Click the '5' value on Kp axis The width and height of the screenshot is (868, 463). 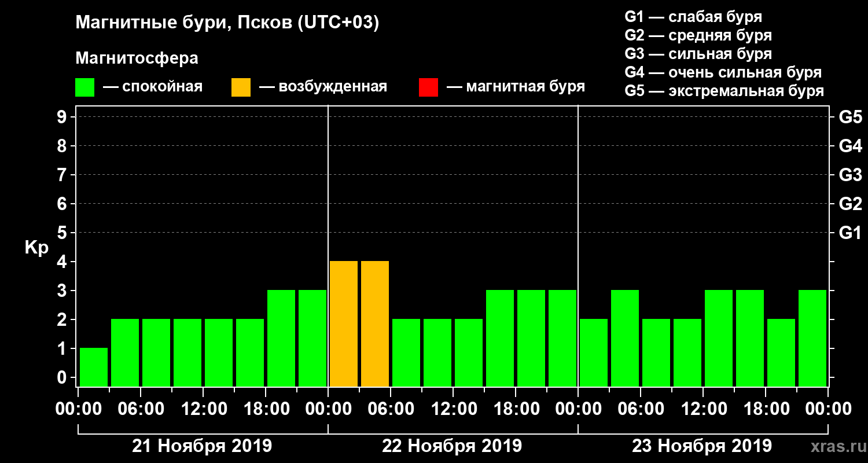[63, 233]
